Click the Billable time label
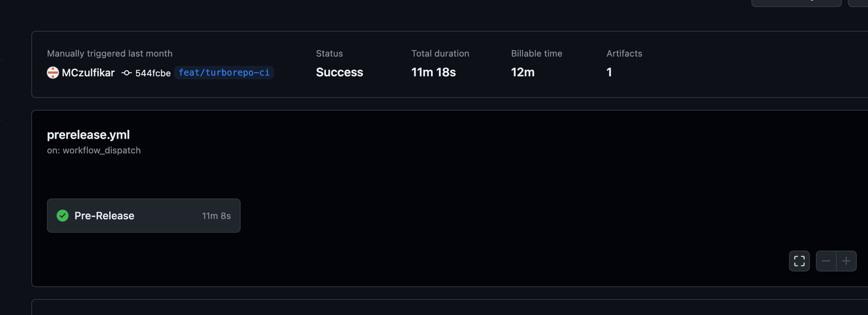Viewport: 868px width, 315px height. point(536,53)
